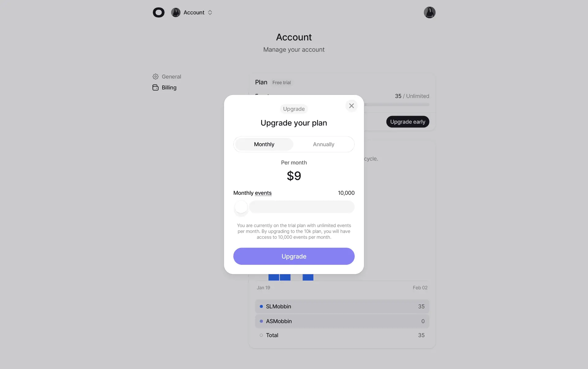Click the General gear icon
The image size is (588, 369).
click(x=156, y=77)
